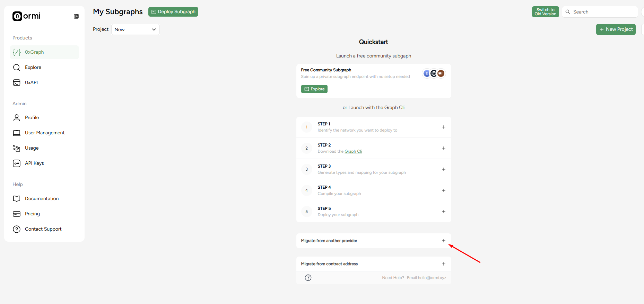This screenshot has height=304, width=644.
Task: Click the Documentation book icon
Action: coord(17,199)
